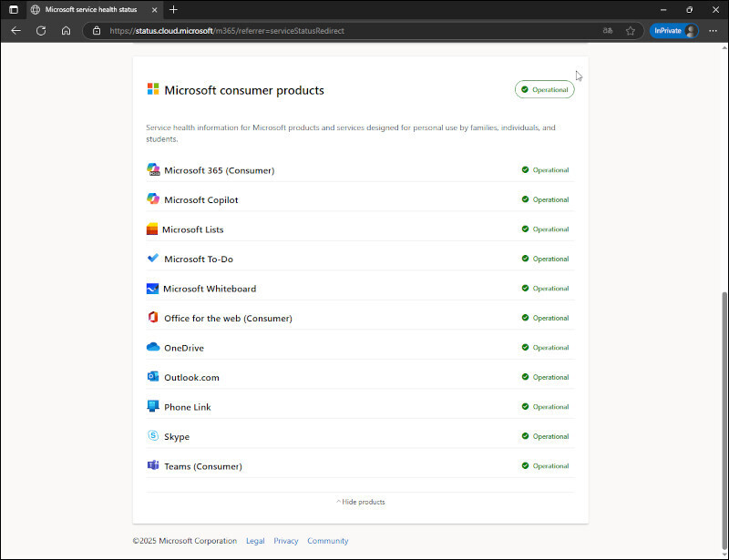The height and width of the screenshot is (560, 729).
Task: Click the InPrivate profile button
Action: (674, 31)
